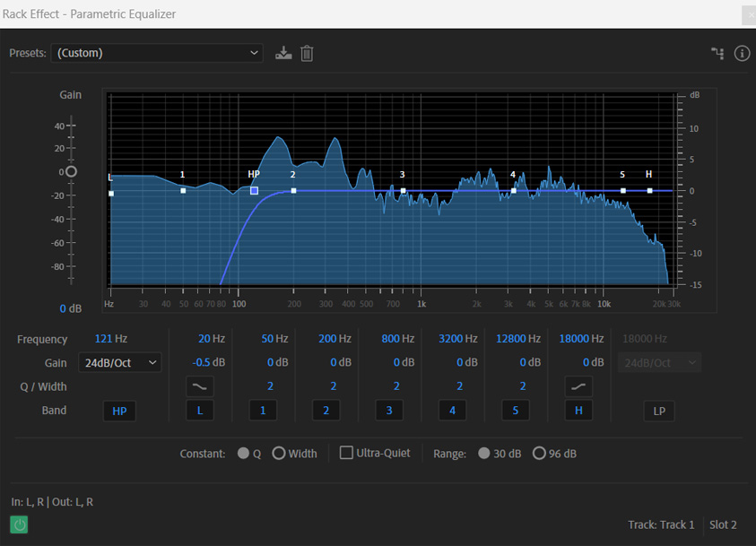Enable the LP band button
Screen dimensions: 756x546
(658, 411)
